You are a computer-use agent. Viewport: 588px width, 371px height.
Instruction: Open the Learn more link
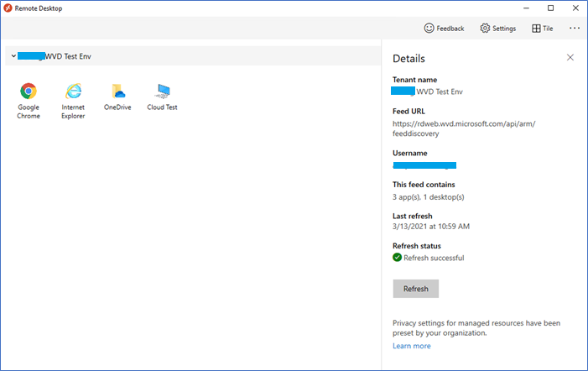pos(411,346)
